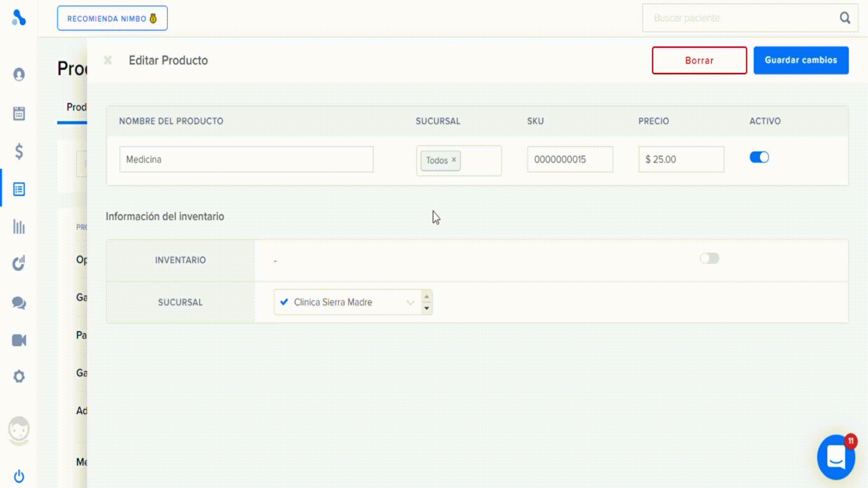Click the power logout icon
The height and width of the screenshot is (488, 868).
tap(19, 476)
